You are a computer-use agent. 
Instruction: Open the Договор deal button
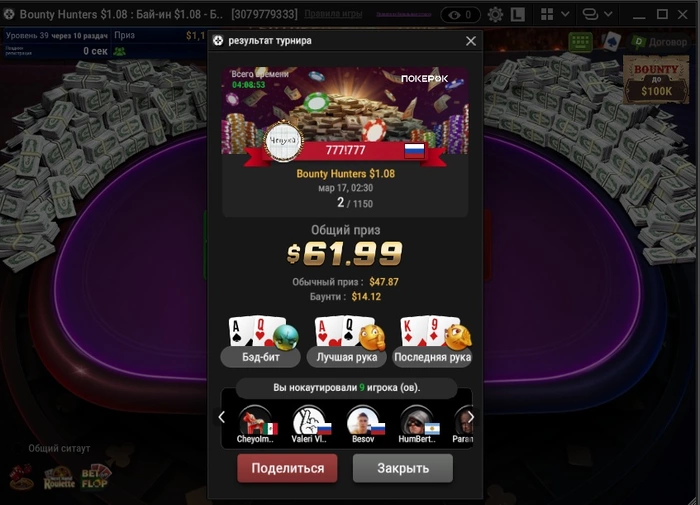click(660, 42)
